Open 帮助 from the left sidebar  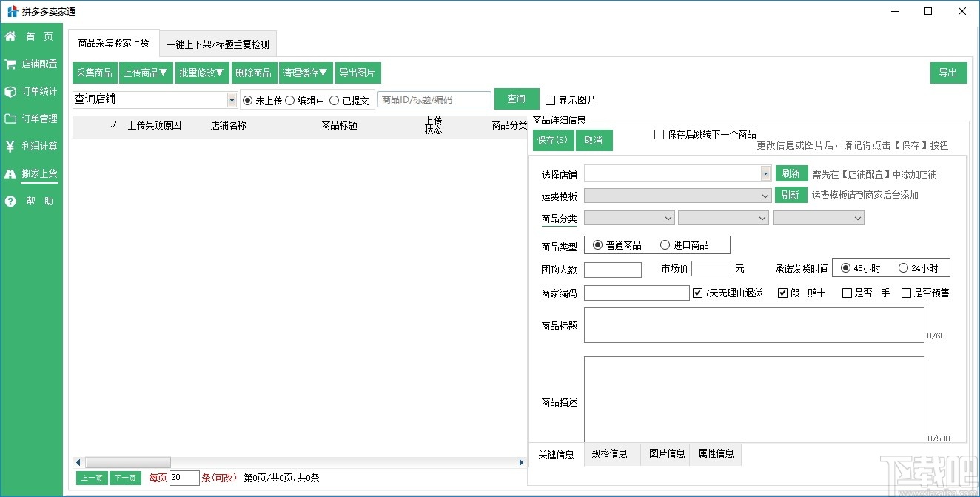(31, 200)
